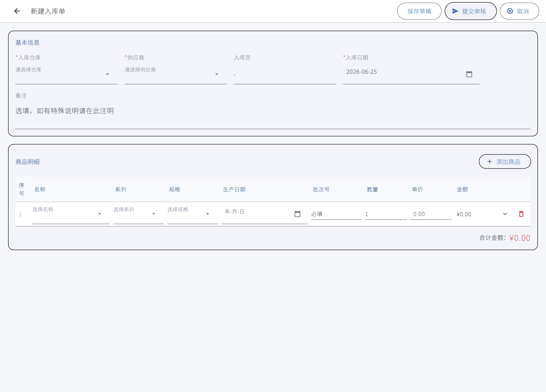This screenshot has height=392, width=546.
Task: Click the 数量 input showing 1
Action: coord(386,214)
